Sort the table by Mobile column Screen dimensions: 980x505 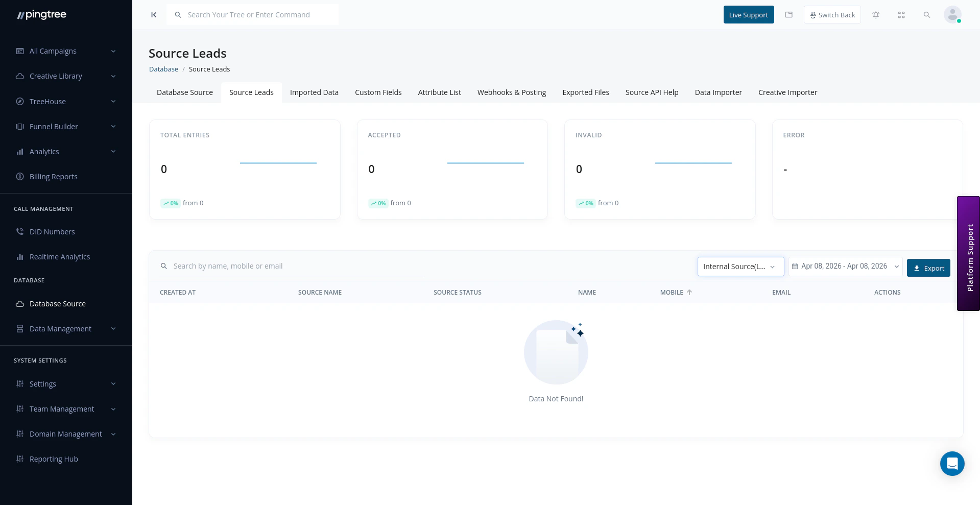675,292
